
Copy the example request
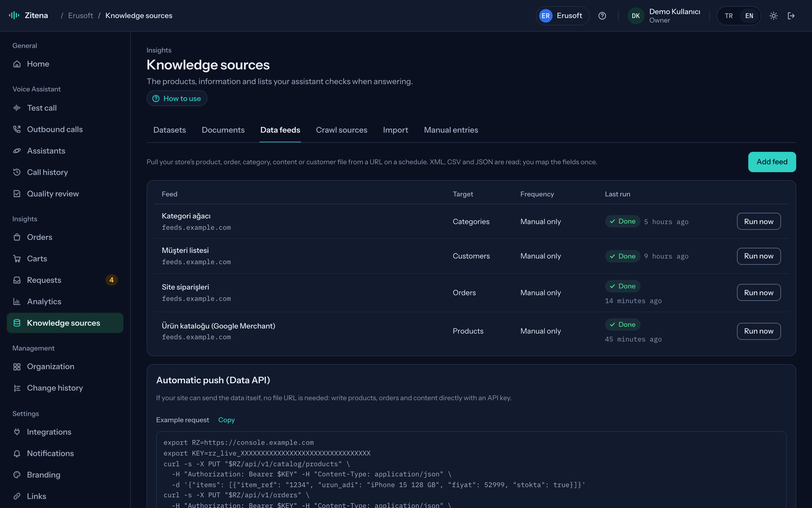coord(226,420)
